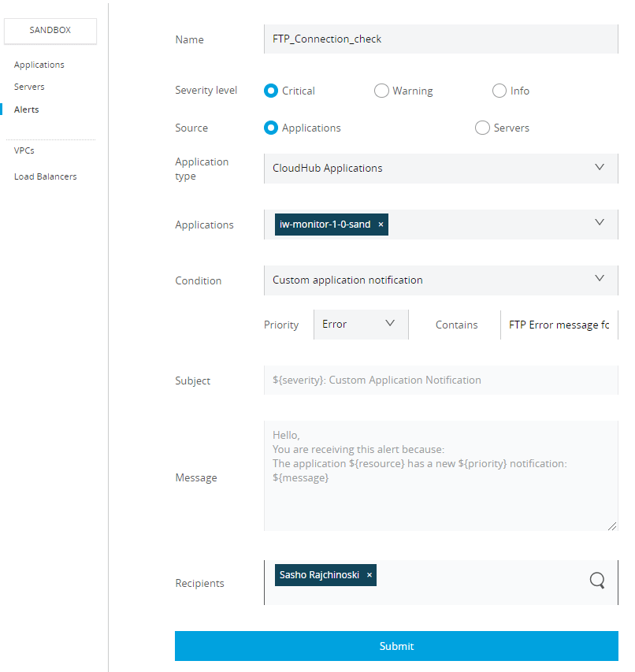This screenshot has height=672, width=635.
Task: Open the Applications list chevron
Action: coord(600,222)
